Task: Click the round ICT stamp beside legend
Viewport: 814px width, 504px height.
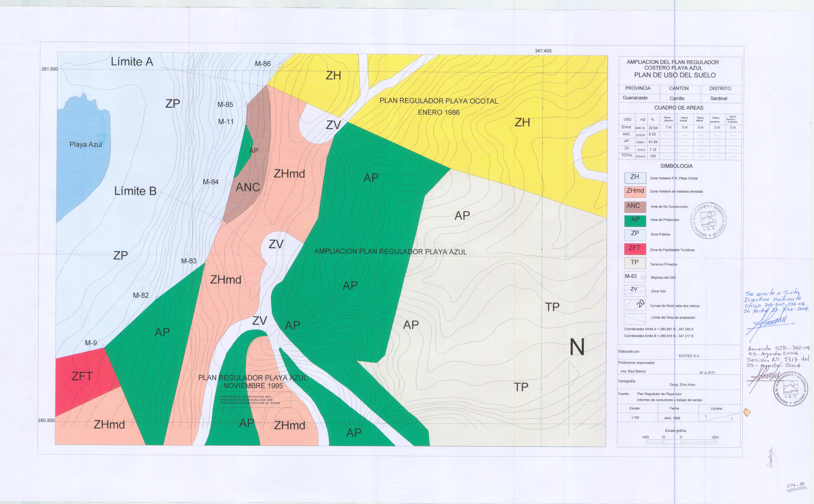Action: point(708,220)
